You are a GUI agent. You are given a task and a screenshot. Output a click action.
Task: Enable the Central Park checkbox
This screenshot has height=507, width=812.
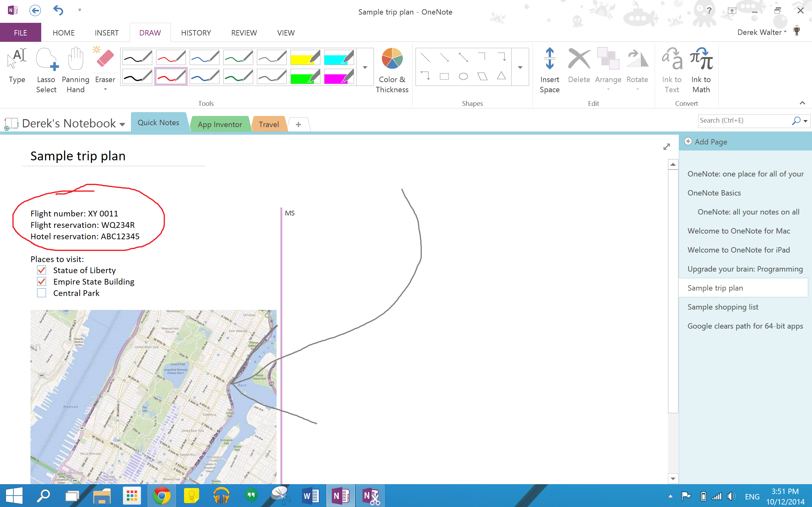(x=42, y=293)
